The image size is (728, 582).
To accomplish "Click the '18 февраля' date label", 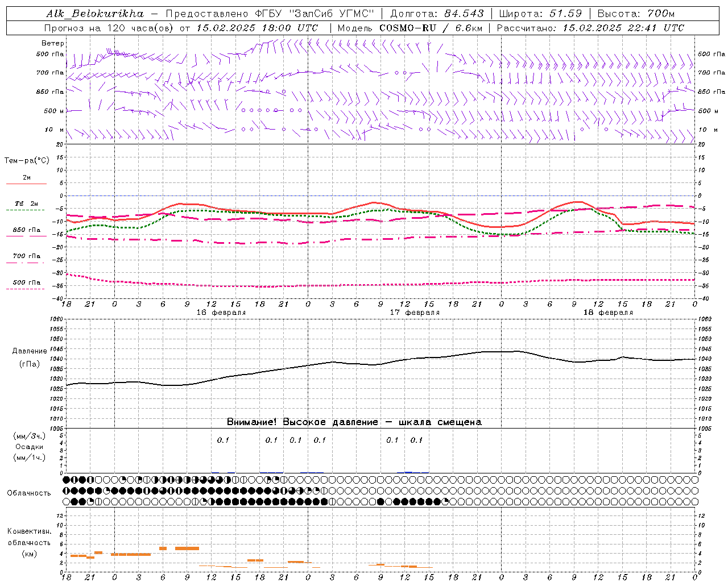I will 608,313.
